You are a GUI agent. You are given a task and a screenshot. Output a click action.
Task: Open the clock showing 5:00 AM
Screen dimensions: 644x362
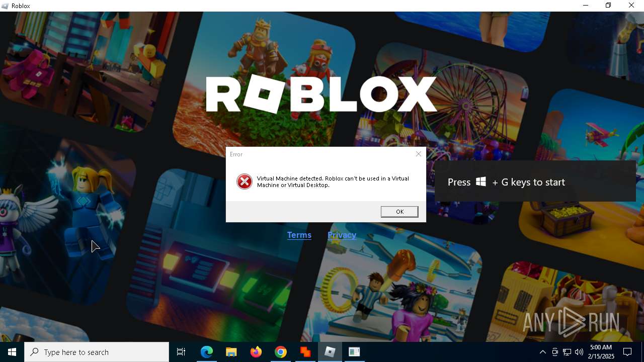click(x=601, y=352)
